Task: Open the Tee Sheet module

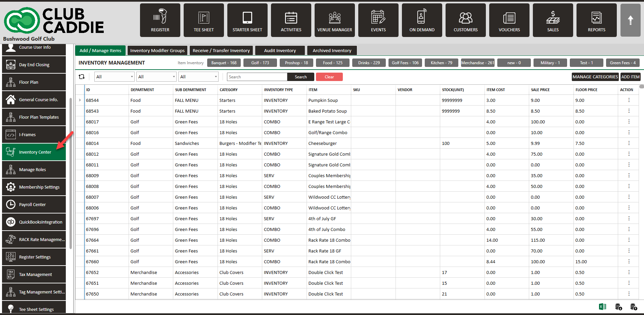Action: click(x=203, y=20)
